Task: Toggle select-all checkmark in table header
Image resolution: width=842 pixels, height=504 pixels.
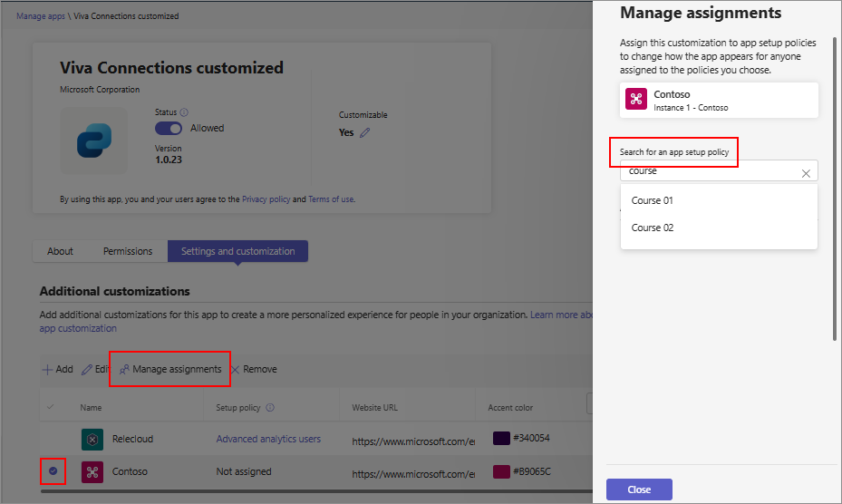Action: (51, 407)
